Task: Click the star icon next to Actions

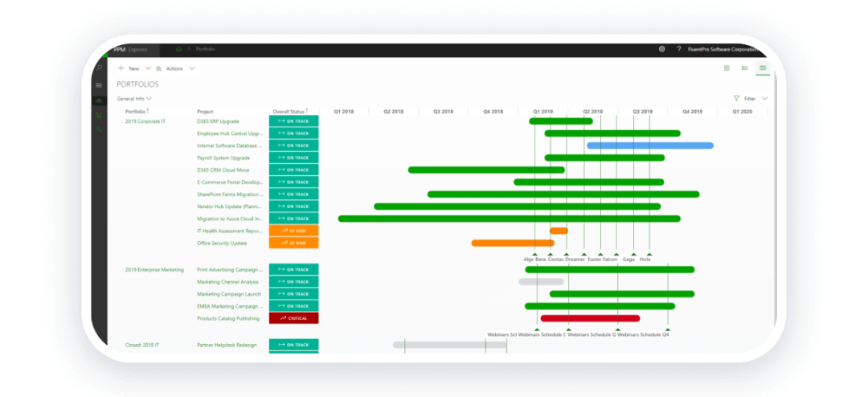Action: (159, 68)
